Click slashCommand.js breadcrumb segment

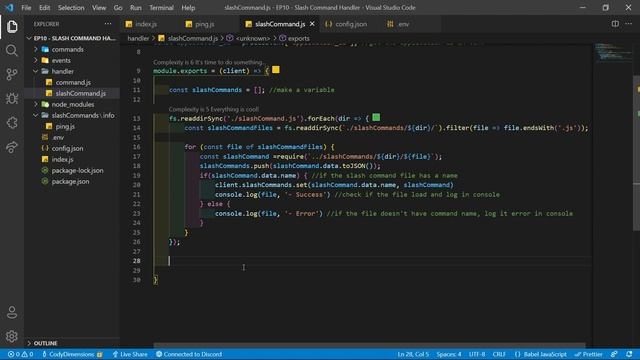pos(188,38)
